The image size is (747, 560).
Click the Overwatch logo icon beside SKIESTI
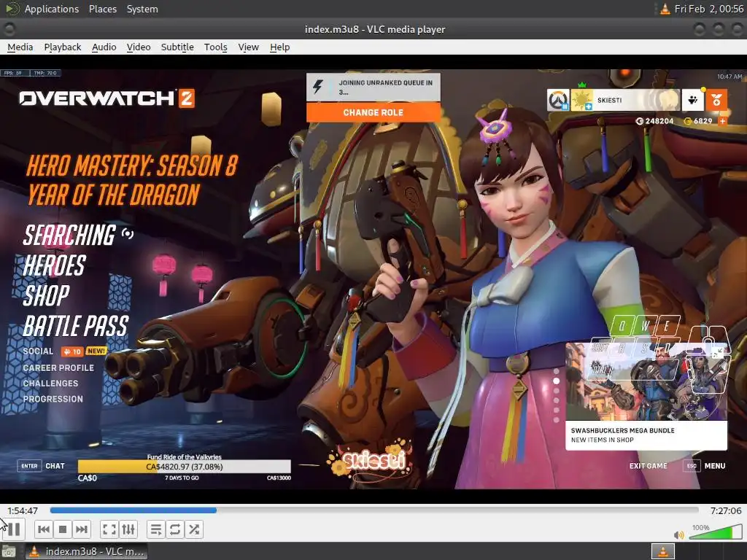point(558,100)
